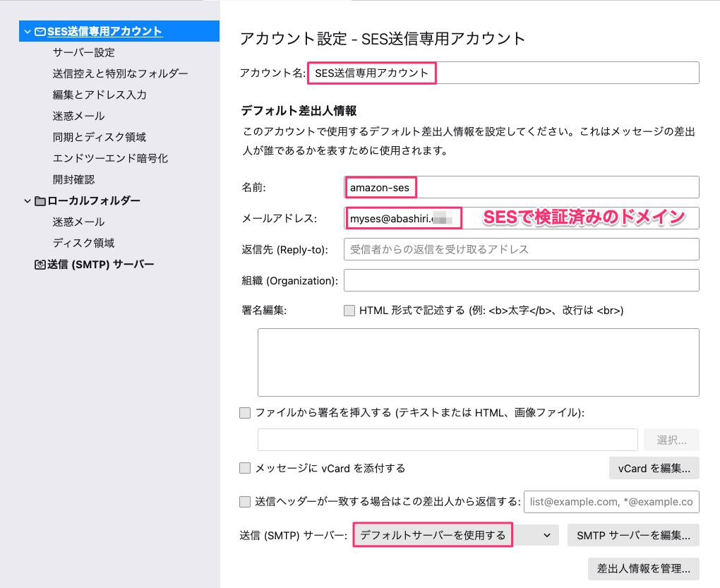This screenshot has height=588, width=720.
Task: Open the 送信 (SMTP) サーバー dropdown
Action: tap(548, 535)
